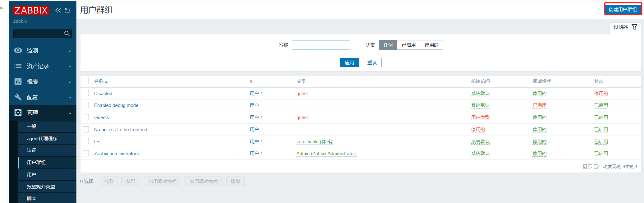Click 停用的 frontend access for No access row
This screenshot has width=644, height=203.
tap(478, 130)
